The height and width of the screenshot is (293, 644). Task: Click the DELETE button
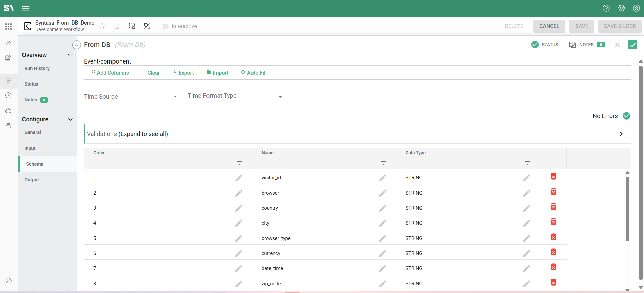click(x=514, y=26)
